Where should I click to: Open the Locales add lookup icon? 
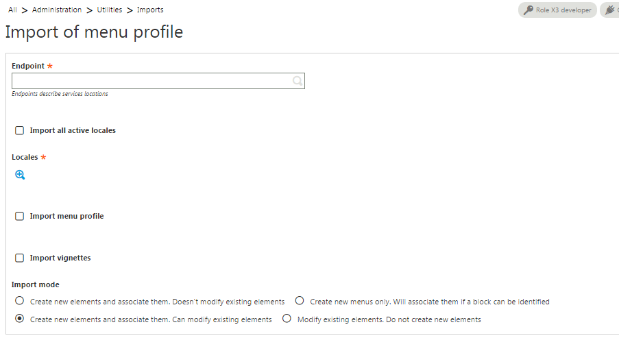[20, 175]
